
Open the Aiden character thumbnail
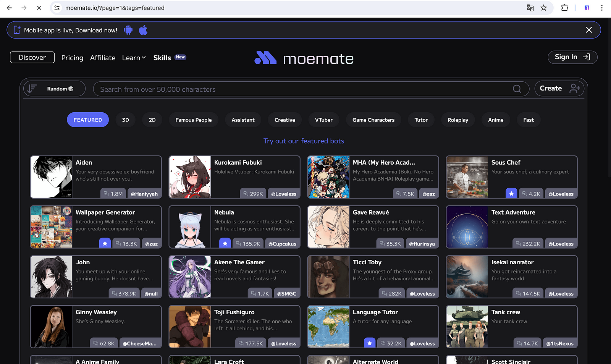[52, 177]
